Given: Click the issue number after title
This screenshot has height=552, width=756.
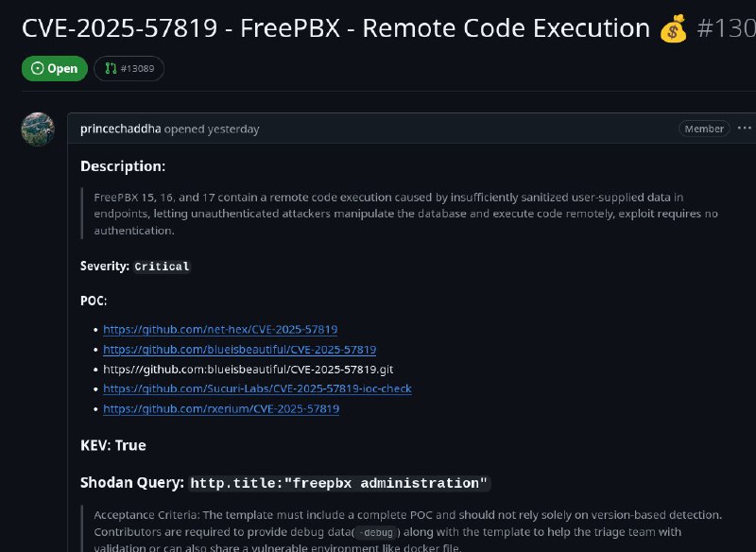Looking at the screenshot, I should pyautogui.click(x=726, y=28).
